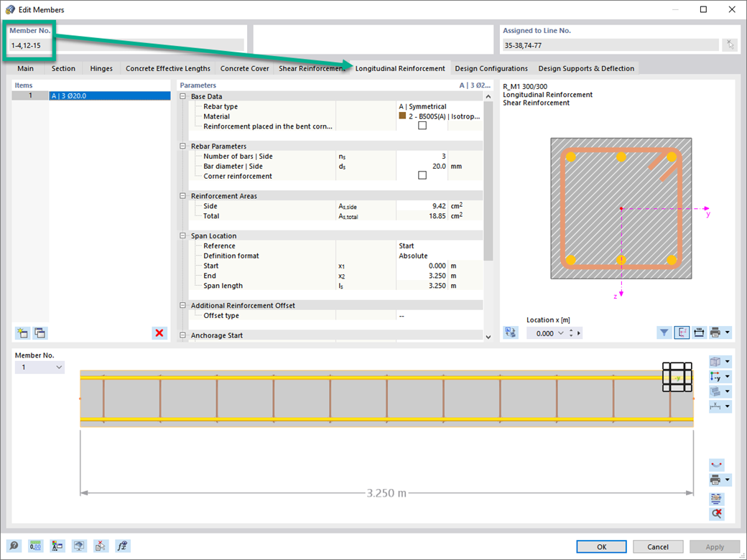Viewport: 747px width, 560px height.
Task: Click the Cancel button
Action: point(658,546)
